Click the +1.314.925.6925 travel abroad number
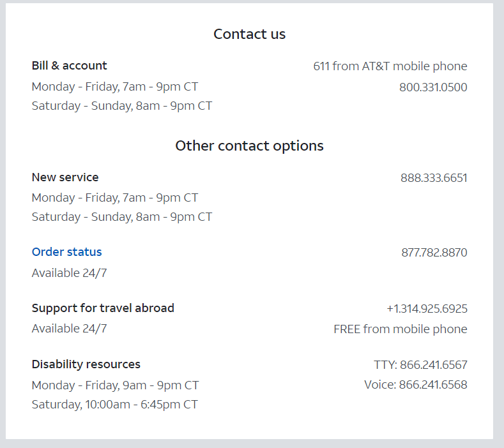The image size is (504, 448). (427, 309)
